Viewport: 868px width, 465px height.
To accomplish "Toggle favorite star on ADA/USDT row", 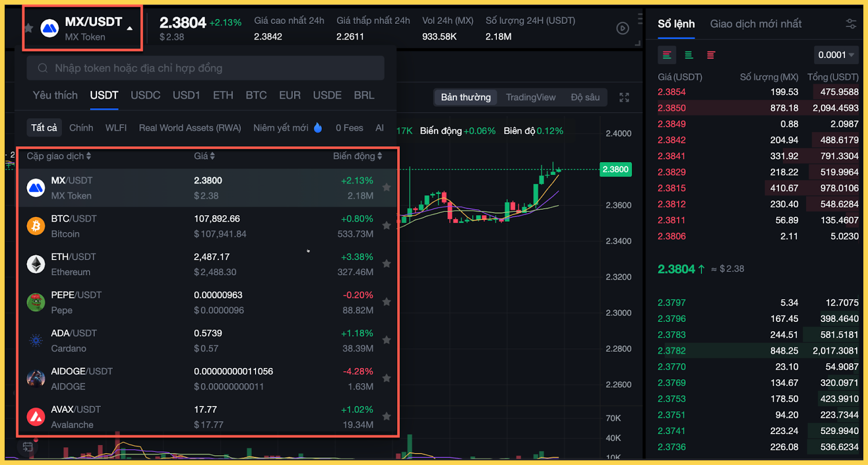I will (386, 340).
